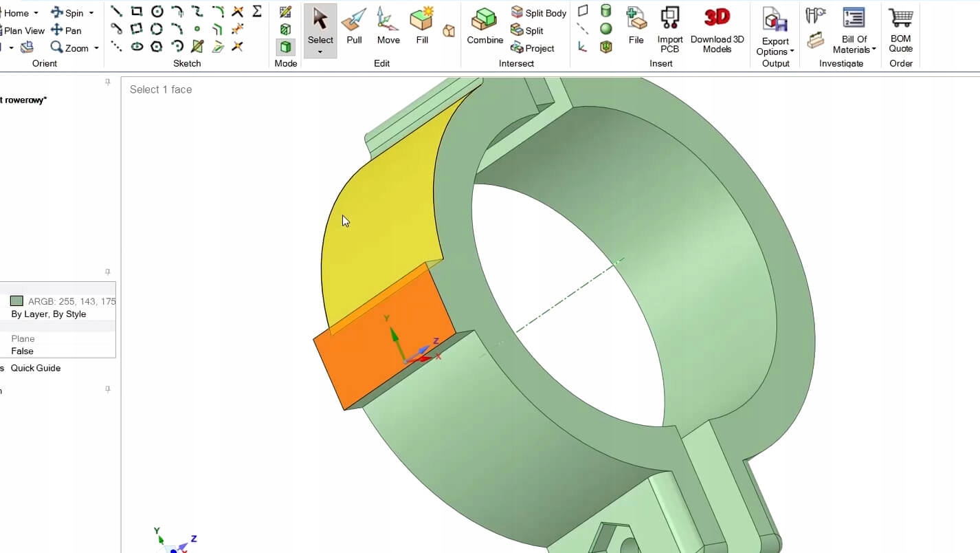The image size is (980, 553).
Task: Click Import PCB
Action: tap(669, 30)
